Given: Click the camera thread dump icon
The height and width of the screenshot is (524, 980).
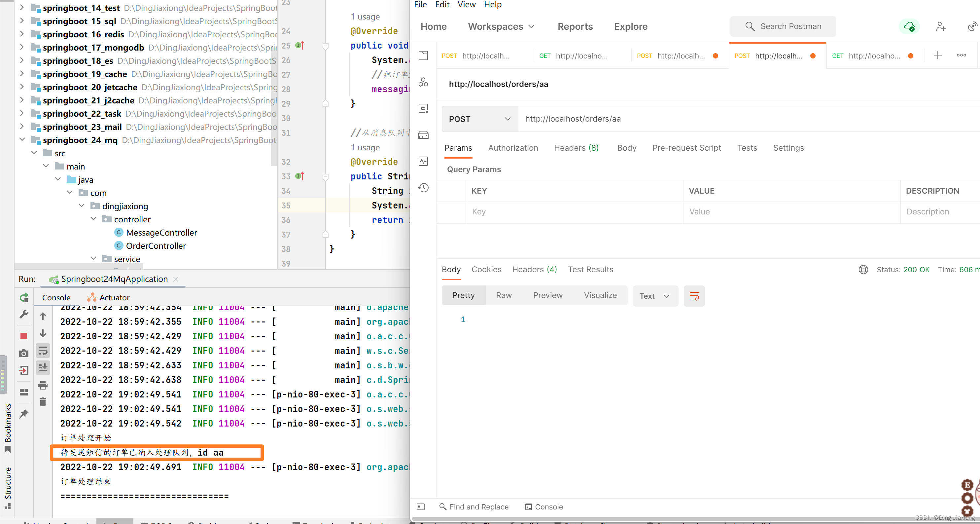Looking at the screenshot, I should 24,353.
